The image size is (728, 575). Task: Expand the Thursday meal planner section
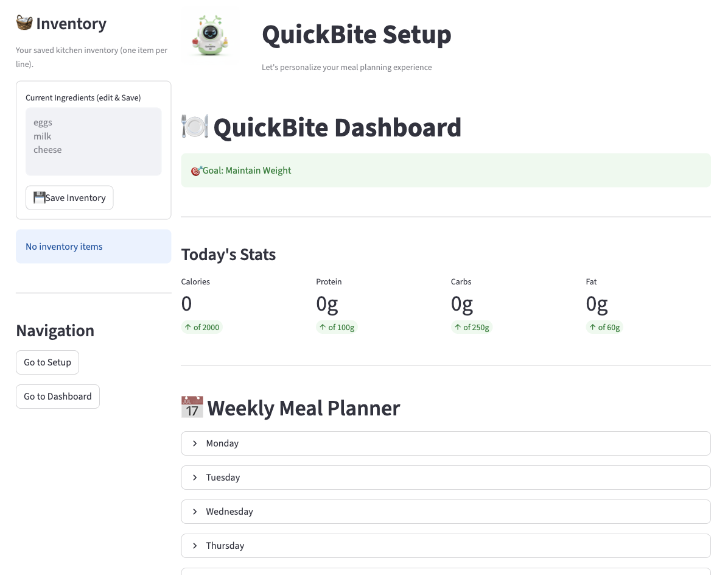[x=446, y=546]
